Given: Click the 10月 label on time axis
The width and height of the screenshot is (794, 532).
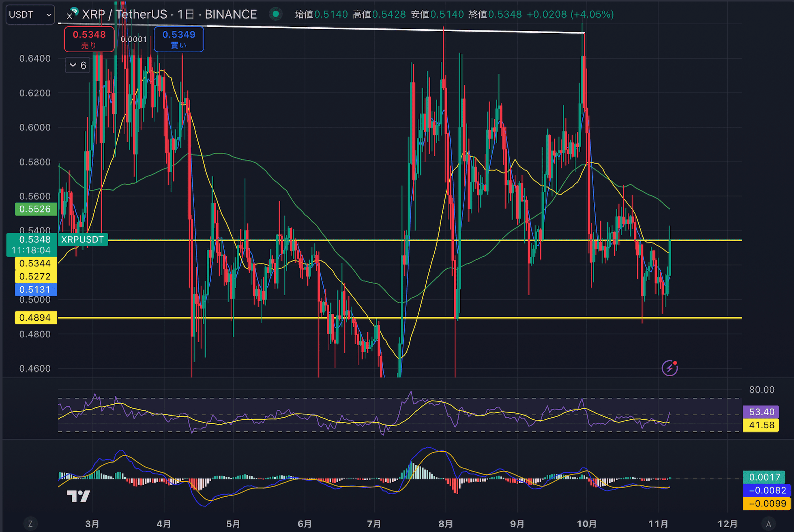Looking at the screenshot, I should 587,523.
